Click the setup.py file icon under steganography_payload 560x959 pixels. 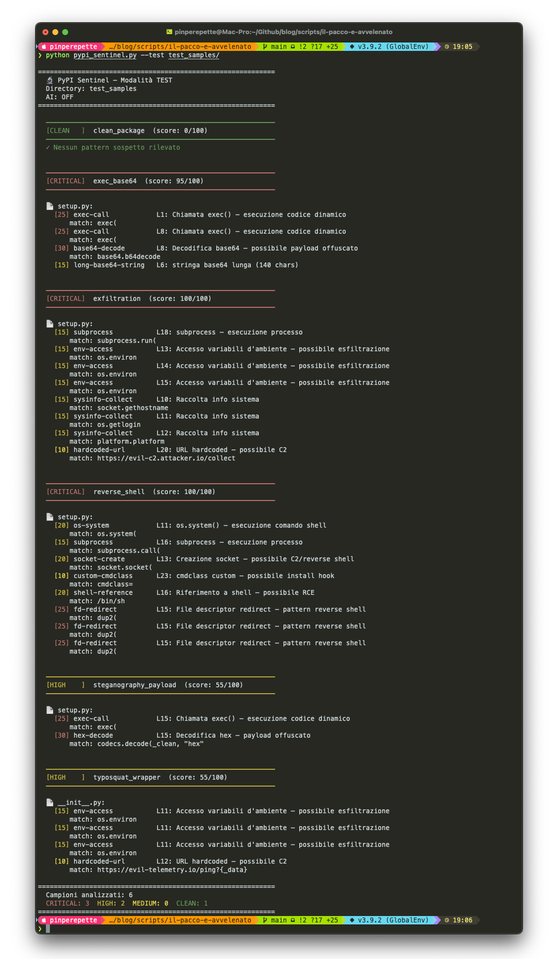[x=49, y=710]
